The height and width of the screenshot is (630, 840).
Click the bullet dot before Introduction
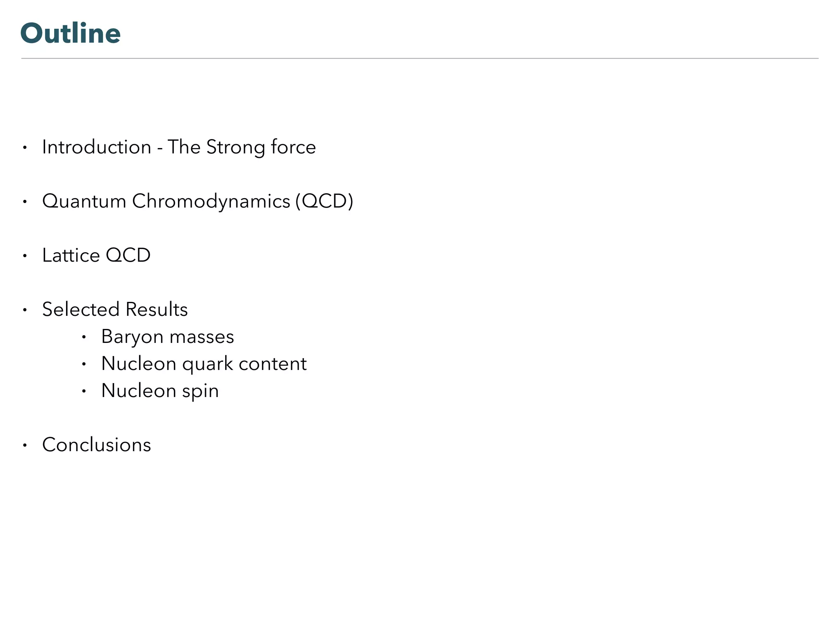pyautogui.click(x=25, y=148)
